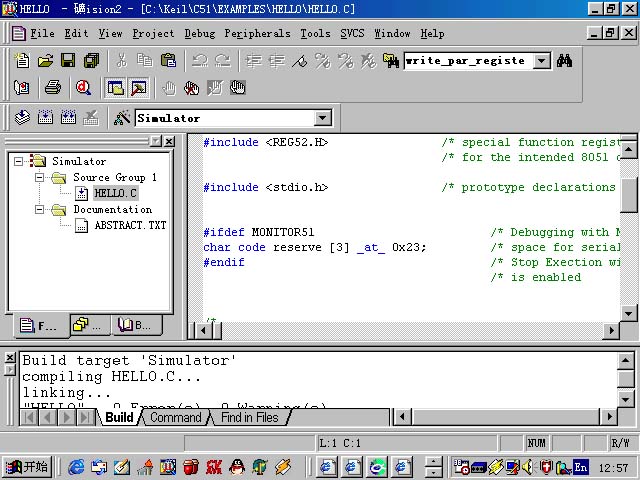Close the output window pane

[10, 358]
